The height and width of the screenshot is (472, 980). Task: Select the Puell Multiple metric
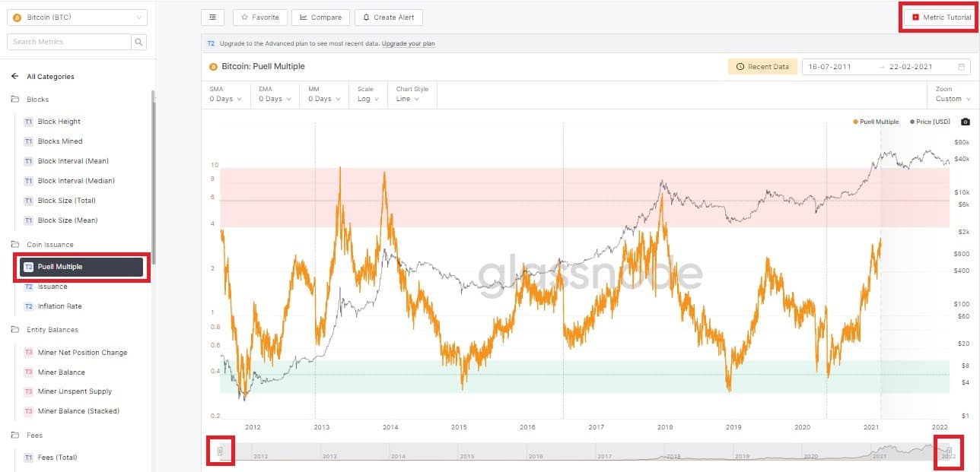pyautogui.click(x=82, y=267)
